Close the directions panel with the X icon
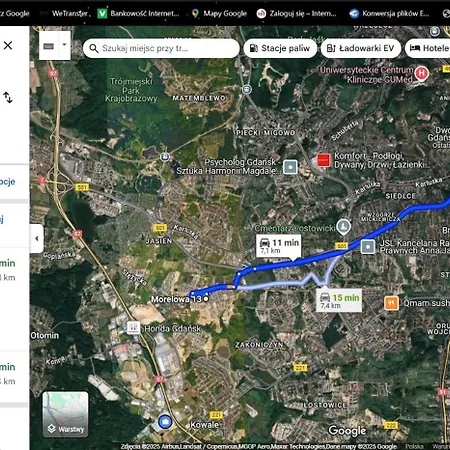 (8, 45)
